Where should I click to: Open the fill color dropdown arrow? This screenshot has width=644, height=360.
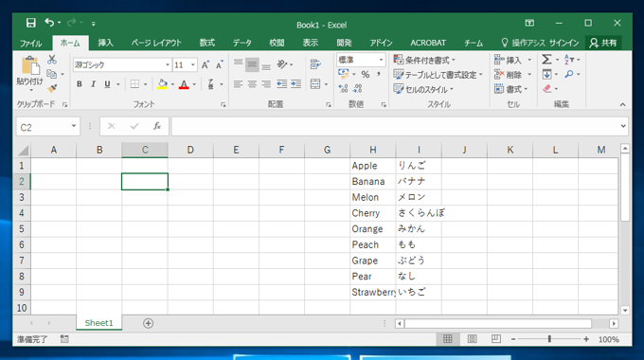click(172, 84)
